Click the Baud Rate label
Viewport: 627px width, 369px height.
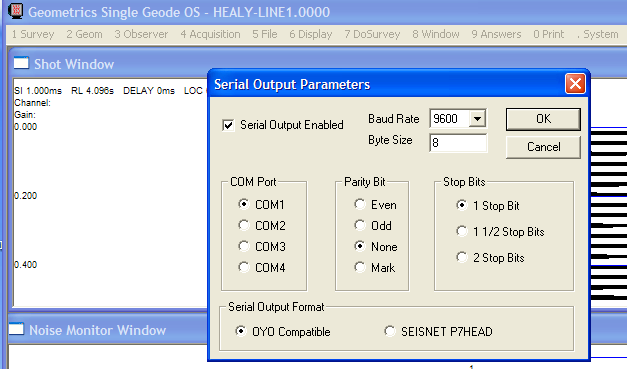point(393,119)
